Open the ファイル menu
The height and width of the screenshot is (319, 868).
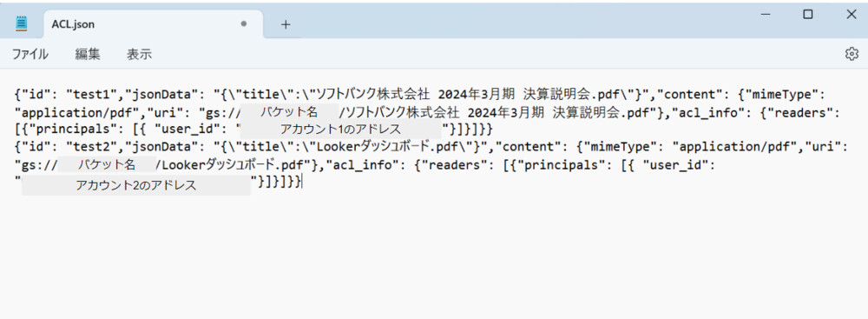point(30,55)
